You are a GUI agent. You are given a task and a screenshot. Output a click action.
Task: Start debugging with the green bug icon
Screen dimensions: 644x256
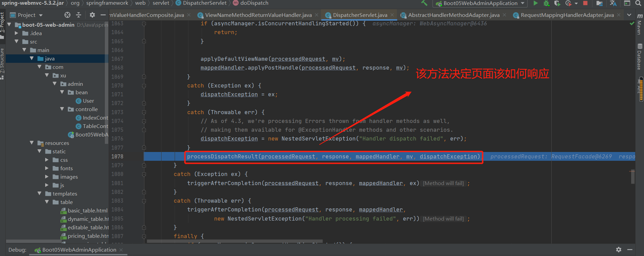tap(546, 3)
